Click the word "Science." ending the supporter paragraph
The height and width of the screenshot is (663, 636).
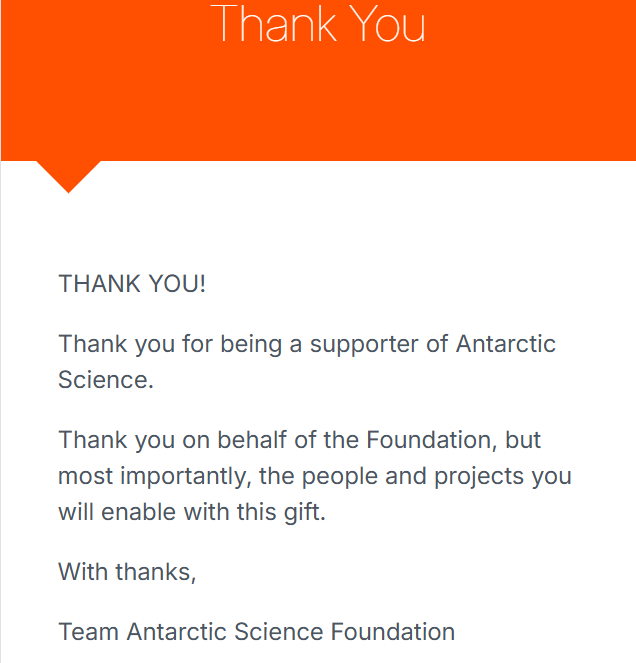pyautogui.click(x=106, y=380)
